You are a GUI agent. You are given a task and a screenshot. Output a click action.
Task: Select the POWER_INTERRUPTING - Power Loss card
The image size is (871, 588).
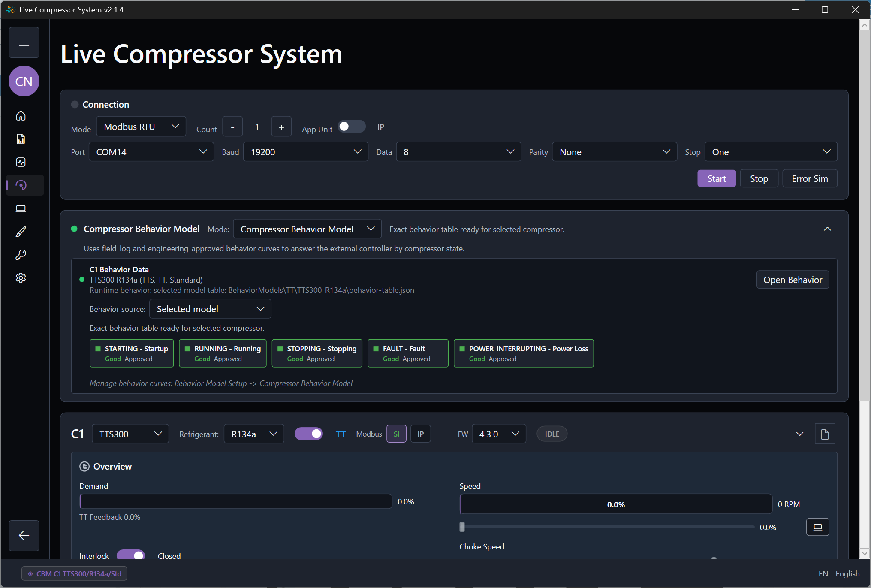[x=524, y=353]
